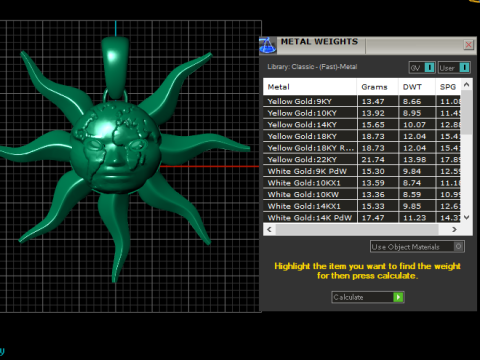Viewport: 480px width, 360px height.
Task: Click the table's scroll down arrow
Action: 467,217
